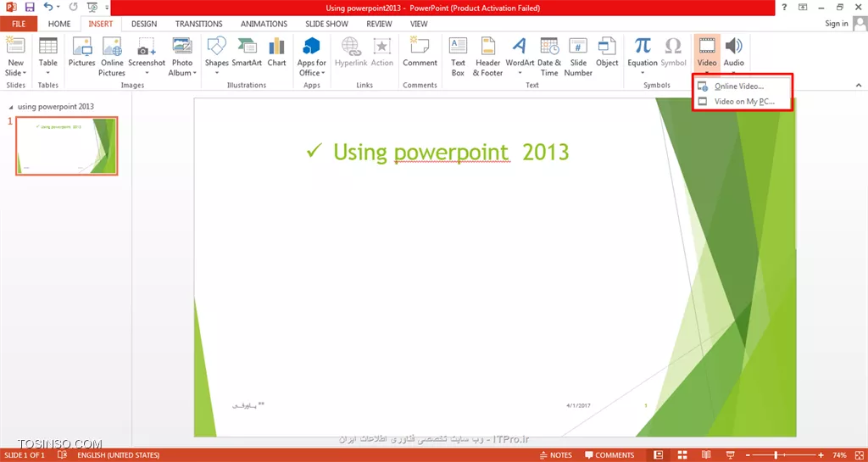The height and width of the screenshot is (462, 868).
Task: Open the Undo history dropdown arrow
Action: point(59,8)
